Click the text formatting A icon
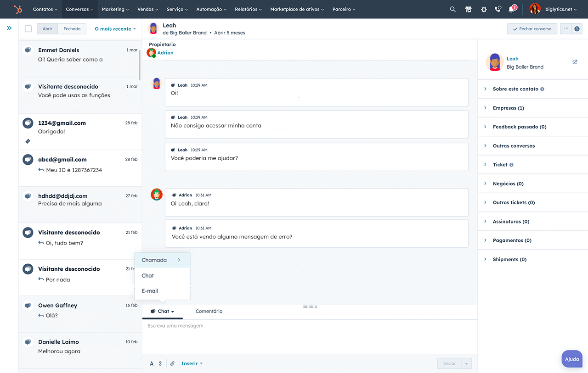This screenshot has width=588, height=373. (152, 363)
